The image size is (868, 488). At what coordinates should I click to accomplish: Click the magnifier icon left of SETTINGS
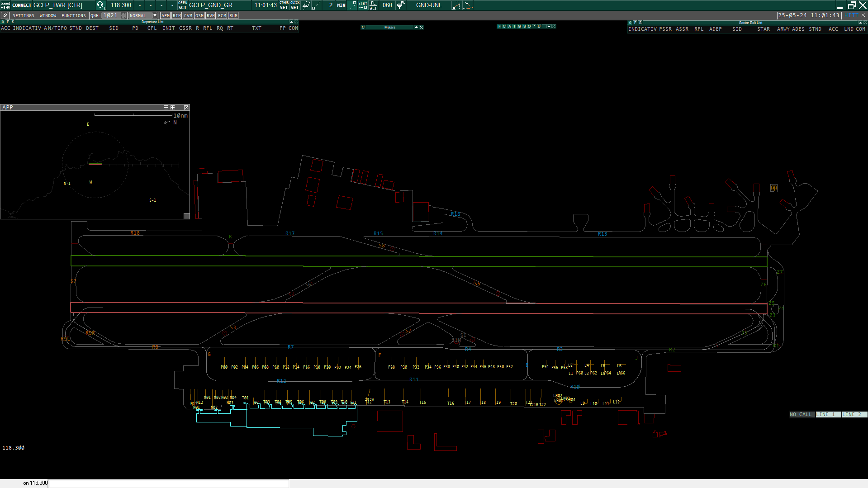click(5, 15)
